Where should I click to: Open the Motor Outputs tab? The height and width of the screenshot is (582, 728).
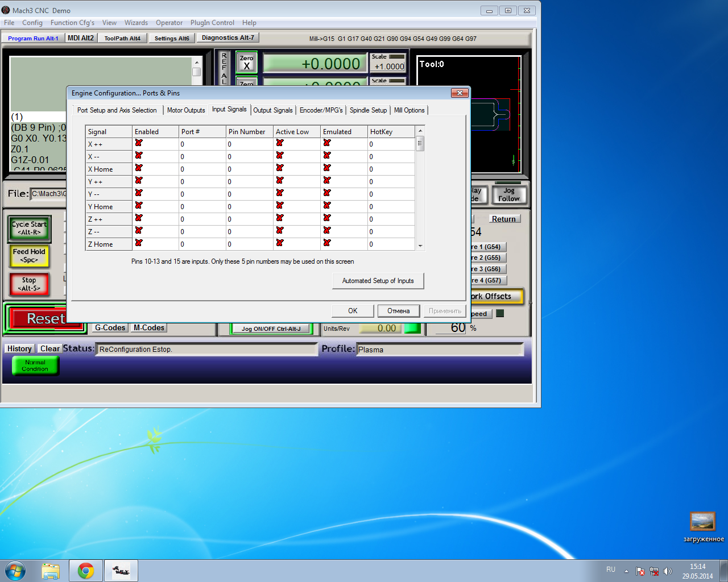pyautogui.click(x=186, y=110)
